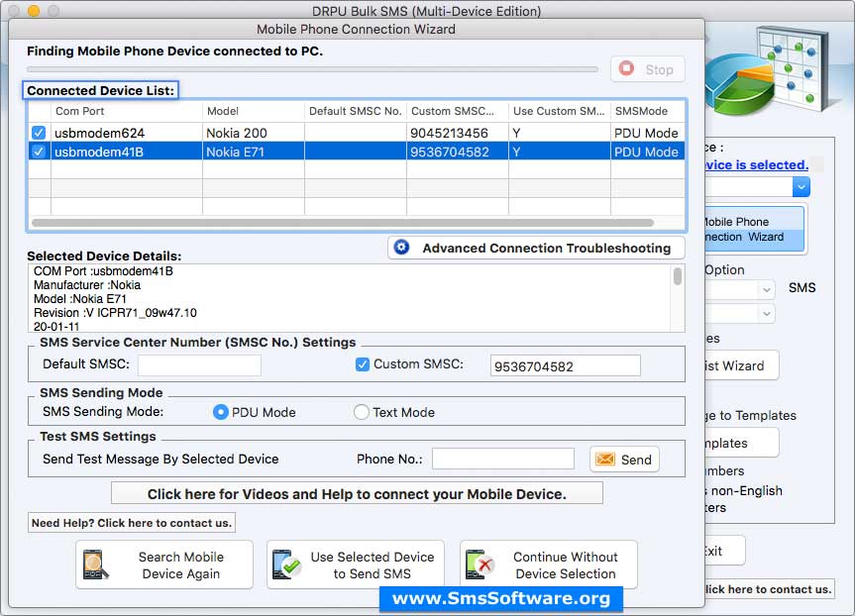Screen dimensions: 855x616
Task: Click the red Stop icon
Action: [x=626, y=68]
